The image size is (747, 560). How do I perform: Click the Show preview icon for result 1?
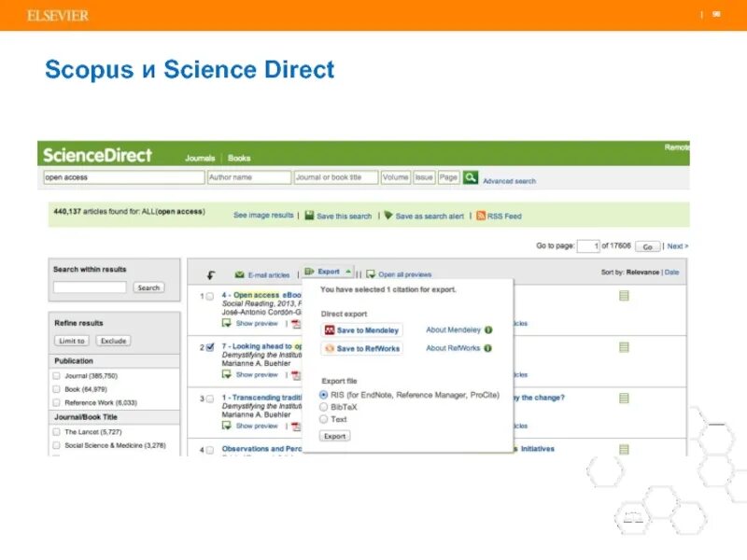227,323
